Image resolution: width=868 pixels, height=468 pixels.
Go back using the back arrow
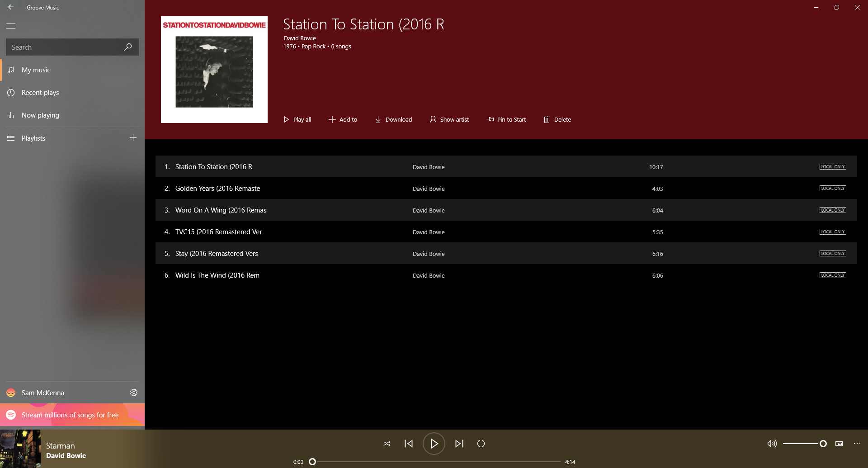[x=11, y=7]
